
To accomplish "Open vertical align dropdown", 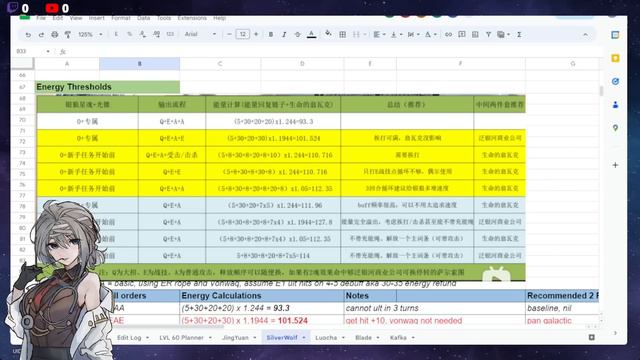I will [396, 35].
